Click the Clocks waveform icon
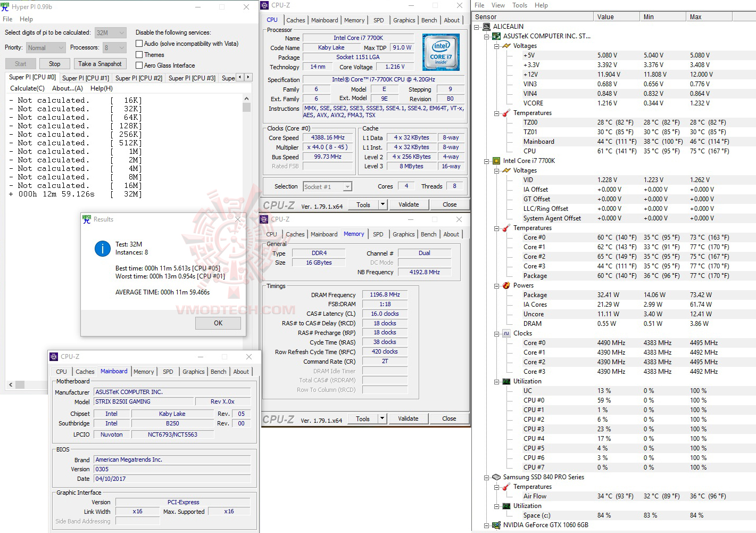756x533 pixels. [506, 333]
